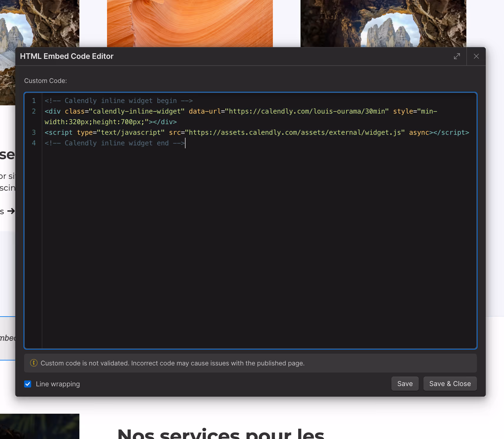Click the mountain cave photo at top right
This screenshot has height=439, width=504.
click(x=383, y=24)
